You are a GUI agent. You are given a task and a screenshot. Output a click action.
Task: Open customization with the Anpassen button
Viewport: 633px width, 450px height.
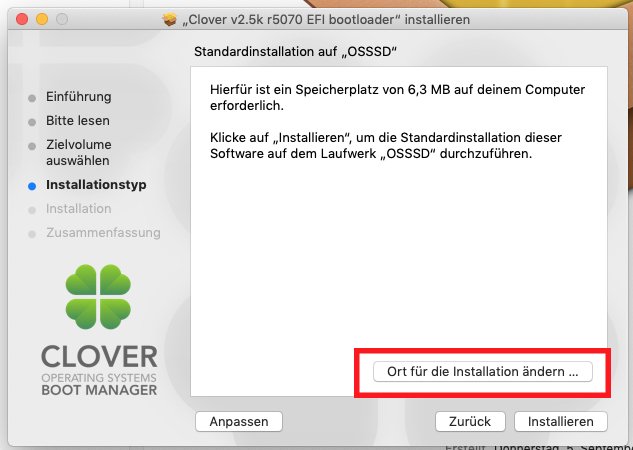coord(239,421)
